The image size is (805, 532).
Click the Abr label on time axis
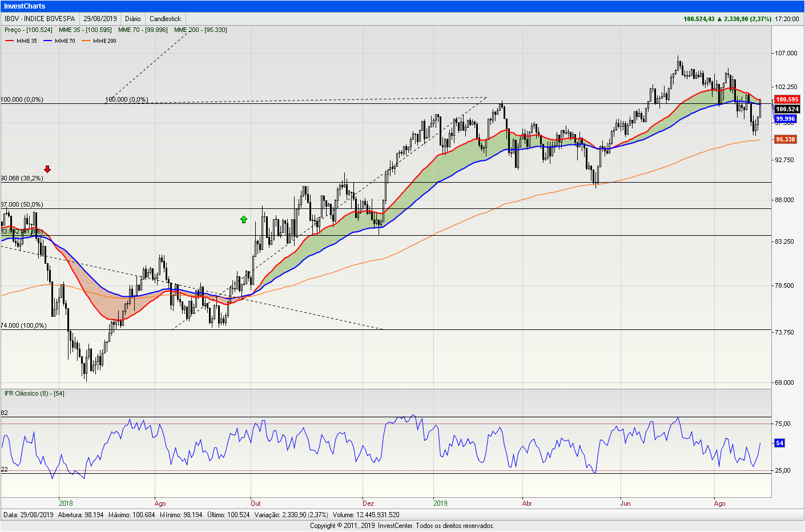click(x=527, y=503)
